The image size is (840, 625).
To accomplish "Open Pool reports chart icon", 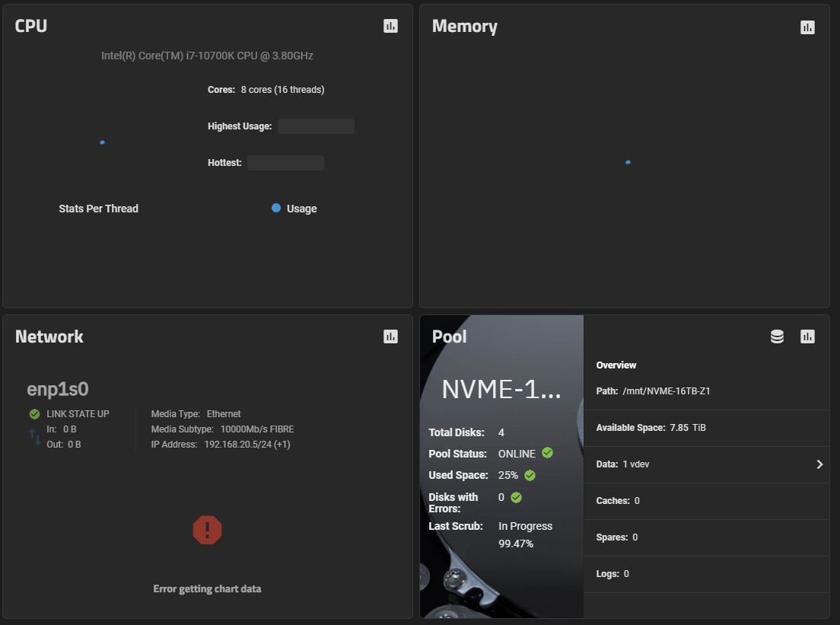I will pos(807,336).
